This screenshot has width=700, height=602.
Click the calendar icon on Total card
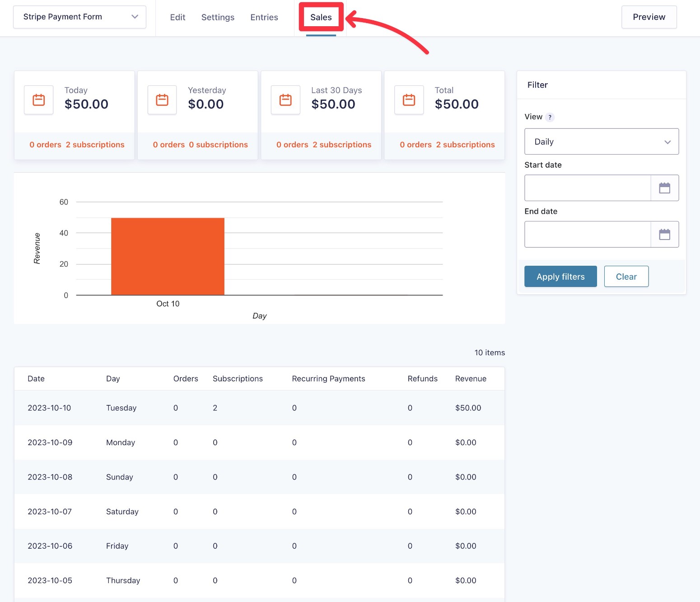pos(409,100)
